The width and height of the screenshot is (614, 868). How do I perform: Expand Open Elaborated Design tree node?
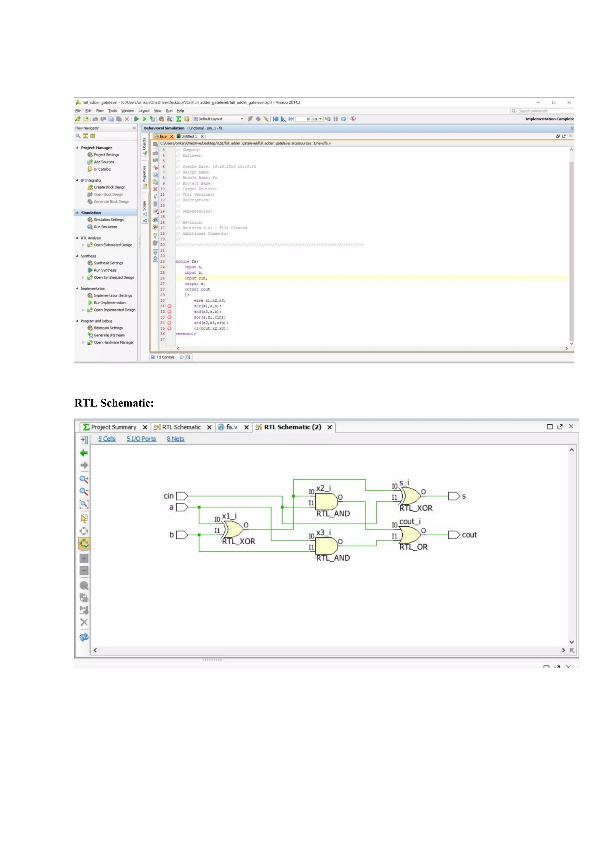[x=83, y=245]
